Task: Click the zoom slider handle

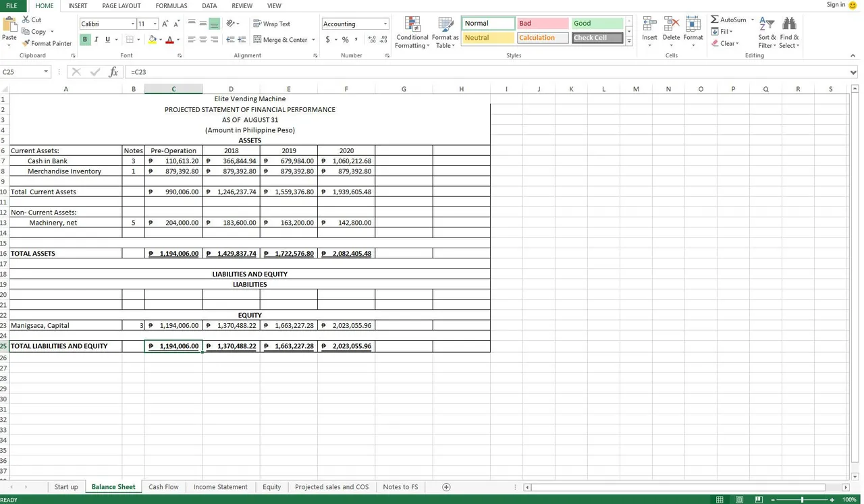Action: pos(802,499)
